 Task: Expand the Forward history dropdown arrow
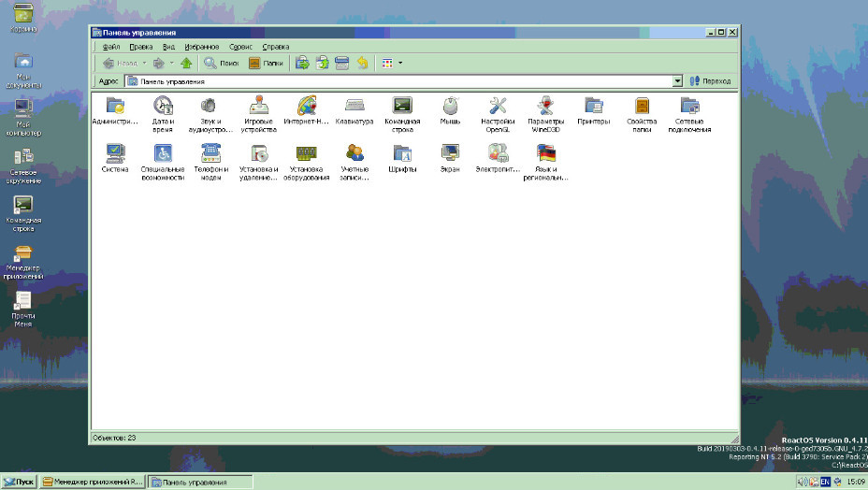pos(171,63)
